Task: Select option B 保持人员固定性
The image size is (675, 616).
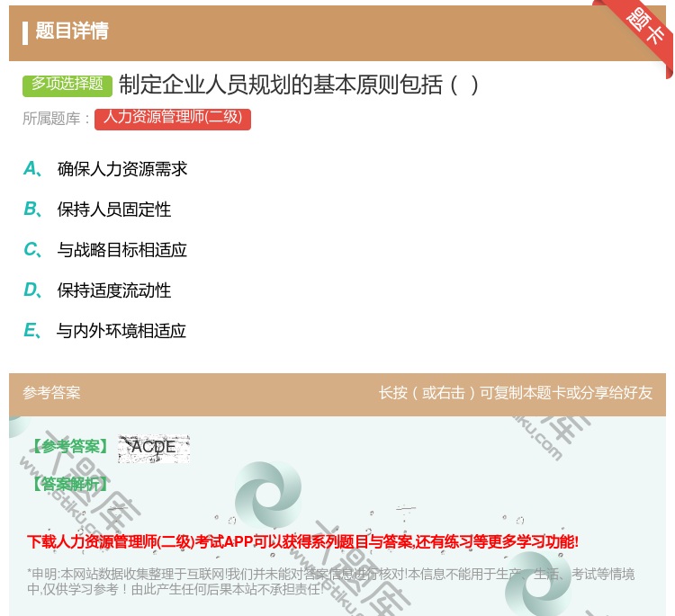Action: coord(97,210)
